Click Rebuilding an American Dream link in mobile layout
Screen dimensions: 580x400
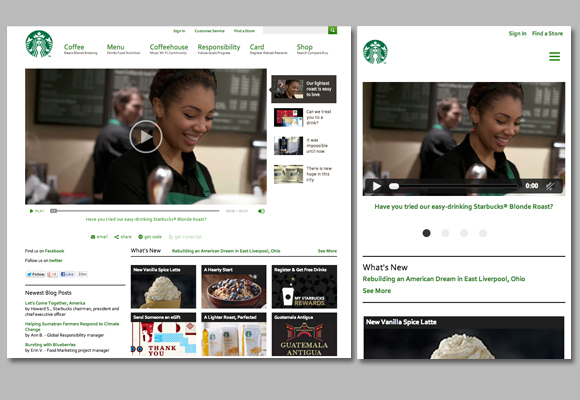444,279
